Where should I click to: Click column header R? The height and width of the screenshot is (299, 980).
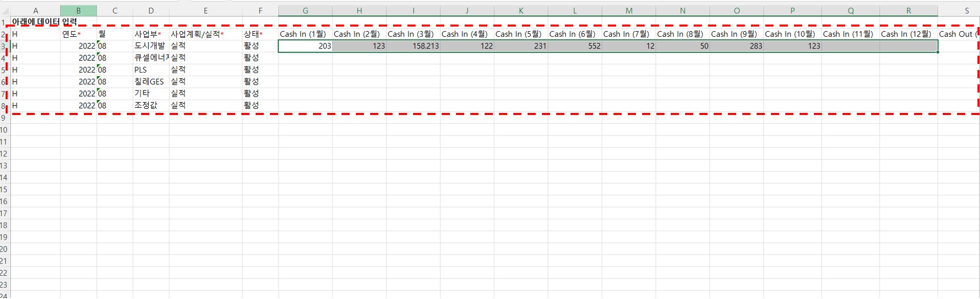point(908,11)
